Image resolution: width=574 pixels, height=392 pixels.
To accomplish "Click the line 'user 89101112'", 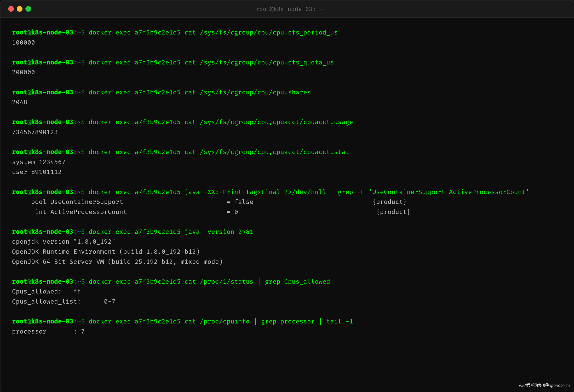I will pyautogui.click(x=37, y=172).
